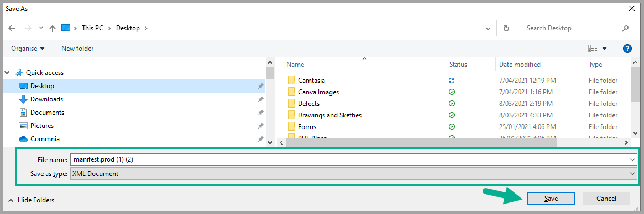Open the address bar history dropdown
Image resolution: width=644 pixels, height=214 pixels.
click(488, 29)
